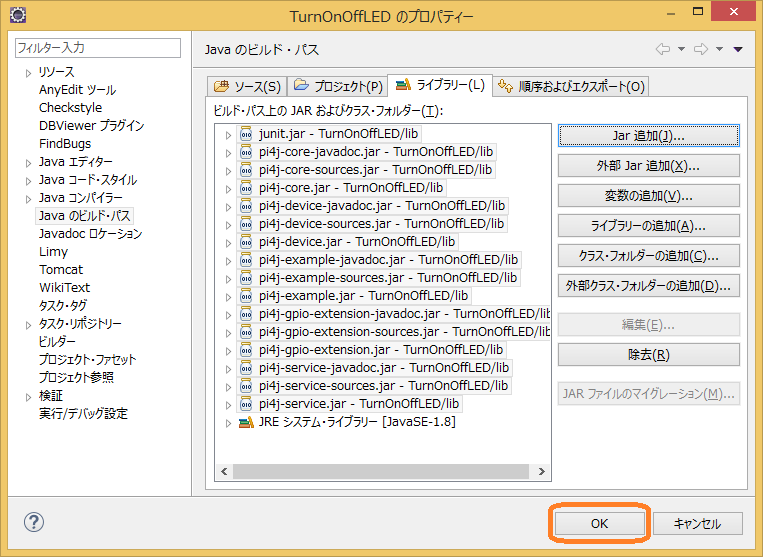
Task: Click the JRE システム・ライブラリー icon
Action: pos(246,422)
